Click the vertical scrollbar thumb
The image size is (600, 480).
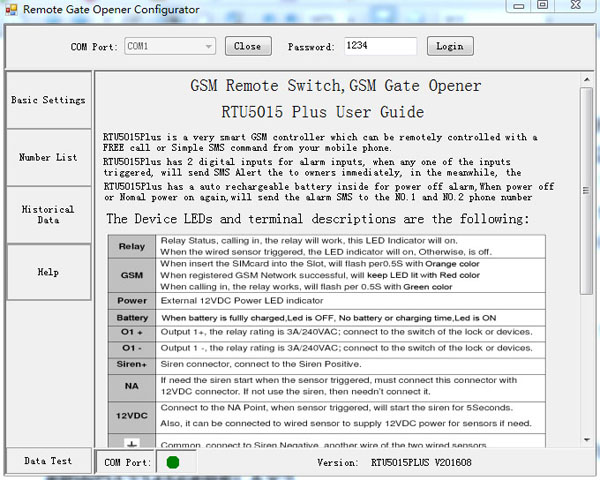(x=587, y=190)
